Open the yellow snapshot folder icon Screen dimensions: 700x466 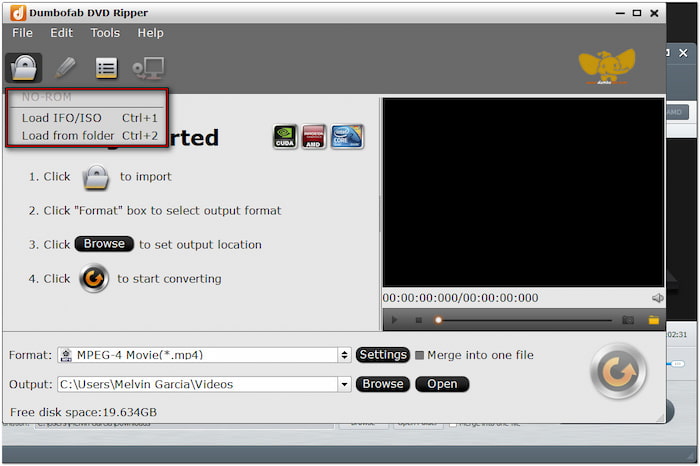[654, 320]
